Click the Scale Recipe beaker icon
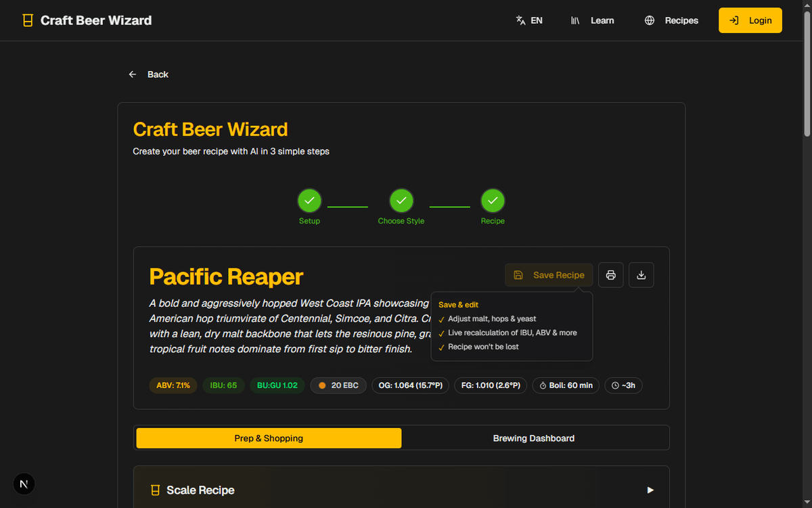The height and width of the screenshot is (508, 812). click(x=155, y=490)
